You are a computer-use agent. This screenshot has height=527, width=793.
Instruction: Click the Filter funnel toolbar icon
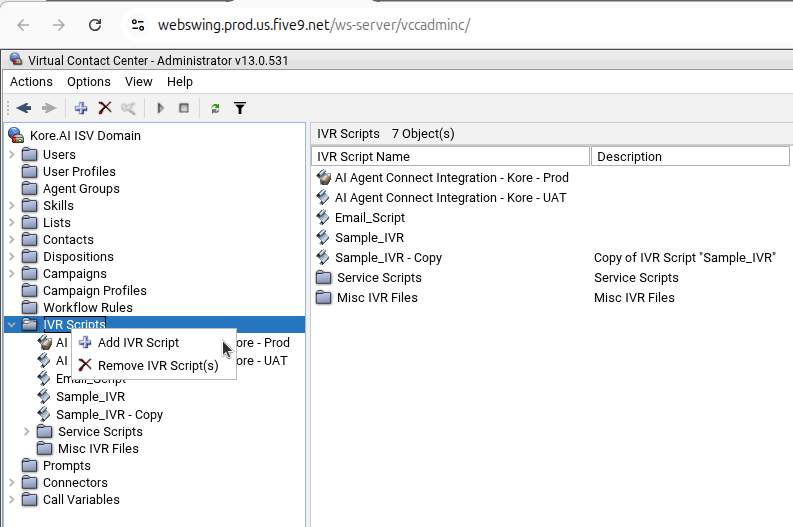tap(240, 108)
